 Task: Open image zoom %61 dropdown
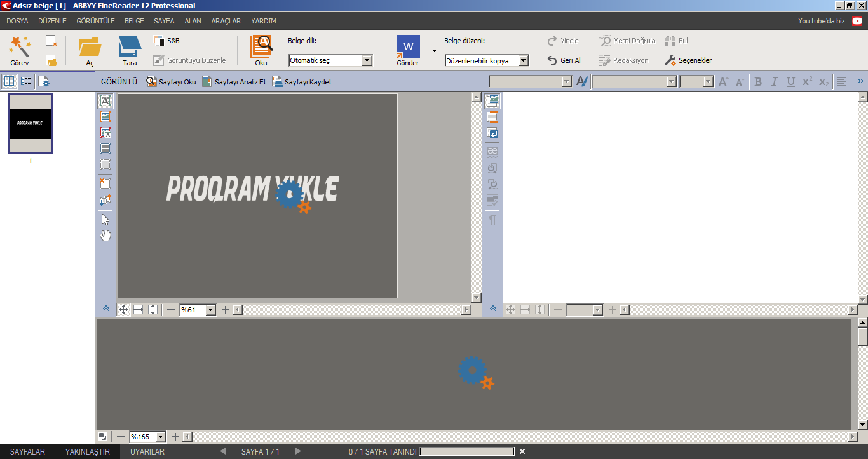tap(210, 310)
